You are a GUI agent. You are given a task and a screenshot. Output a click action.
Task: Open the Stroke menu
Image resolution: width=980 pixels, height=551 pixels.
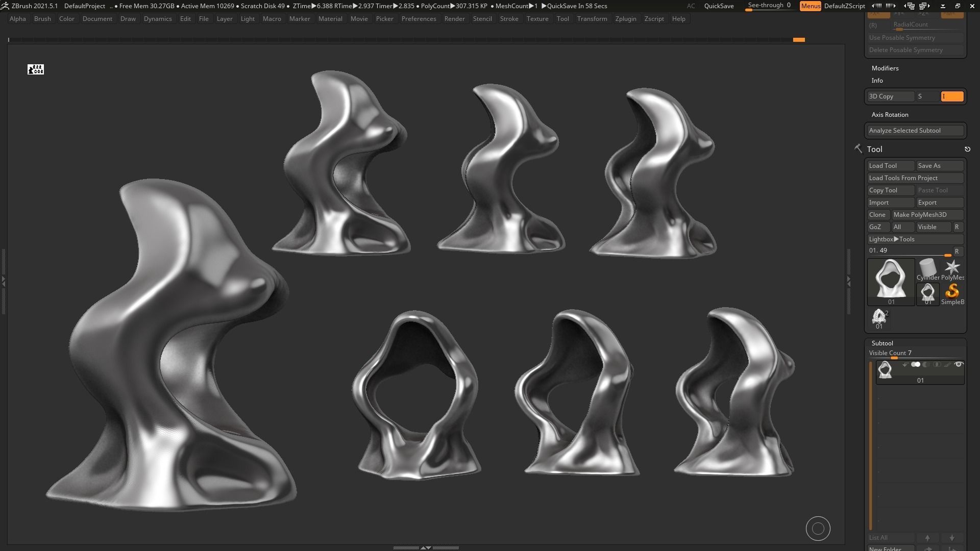(x=509, y=19)
